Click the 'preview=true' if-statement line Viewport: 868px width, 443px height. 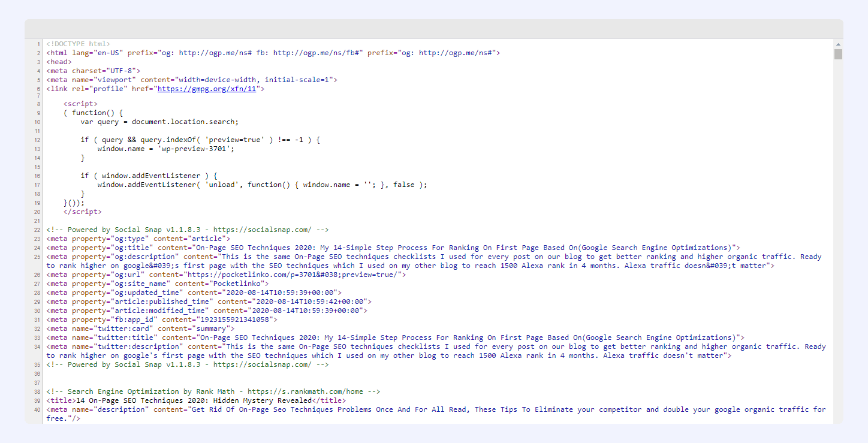pos(201,140)
